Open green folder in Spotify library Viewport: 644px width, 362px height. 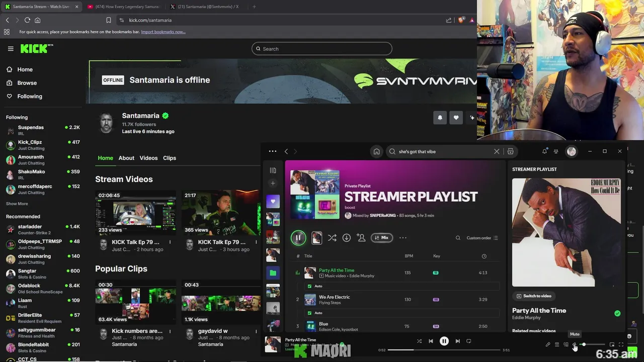click(273, 273)
